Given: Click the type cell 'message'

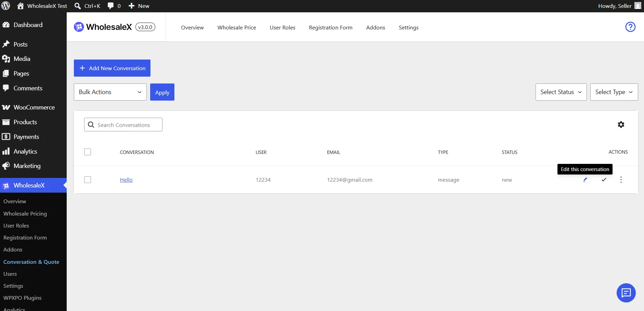Looking at the screenshot, I should [x=448, y=180].
